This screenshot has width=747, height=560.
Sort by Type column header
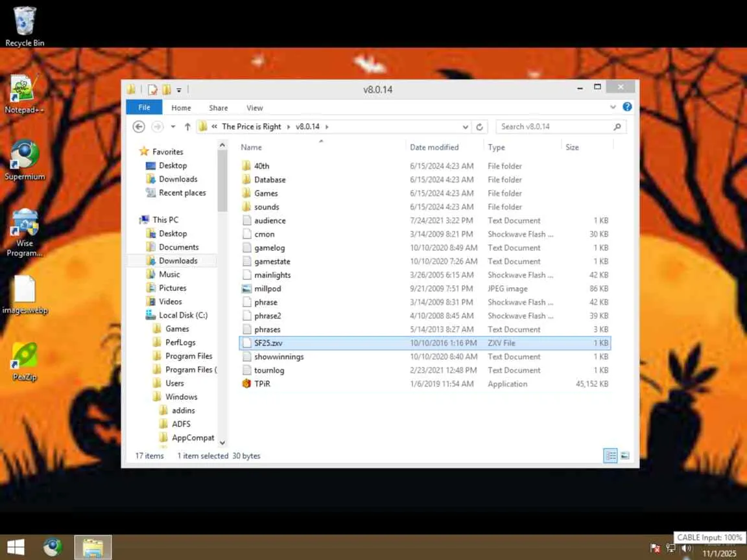coord(496,147)
